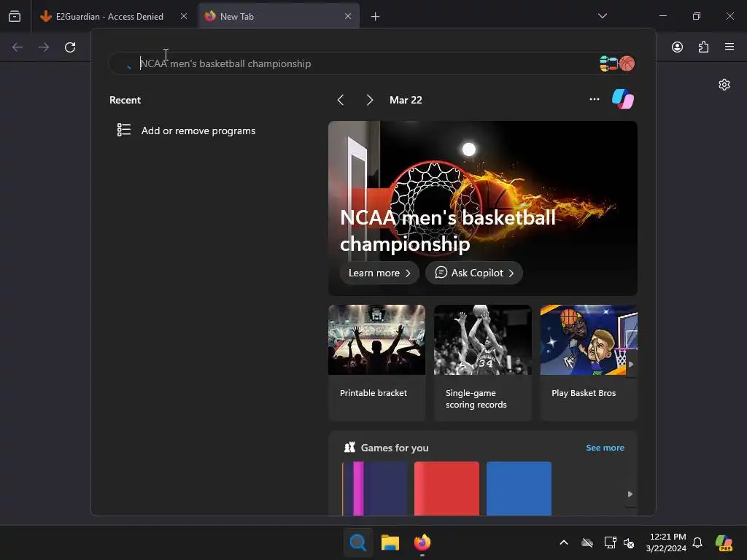Open Firefox from taskbar

[x=422, y=542]
